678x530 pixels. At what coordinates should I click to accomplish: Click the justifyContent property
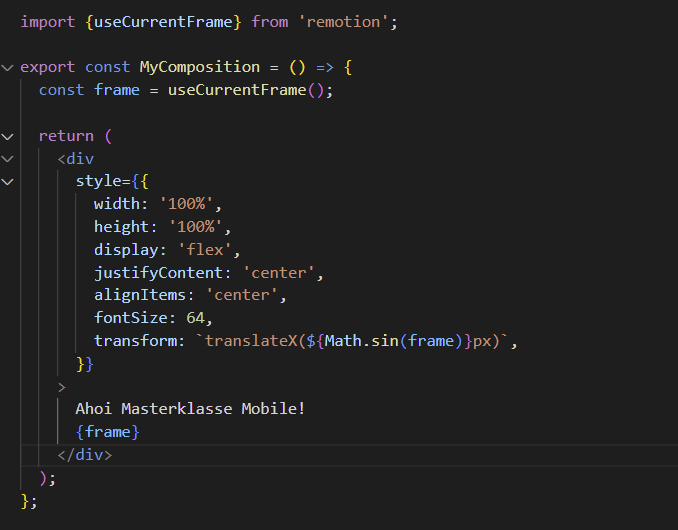click(158, 273)
